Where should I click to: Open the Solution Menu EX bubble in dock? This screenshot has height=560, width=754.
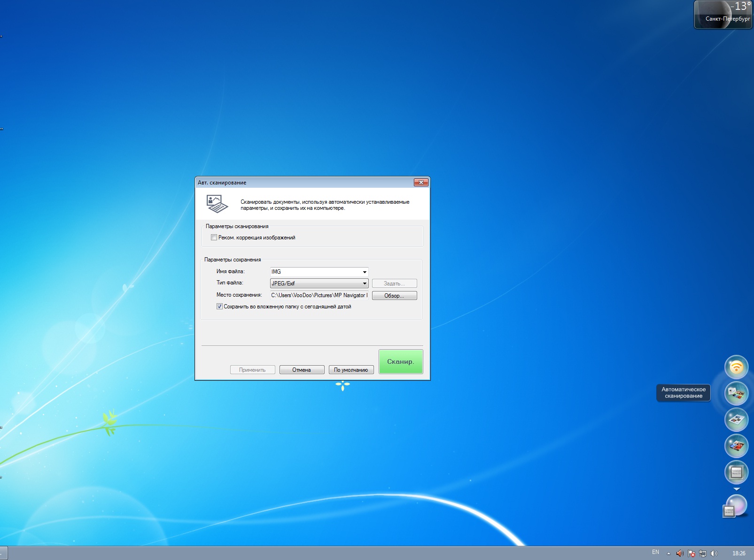tap(736, 472)
